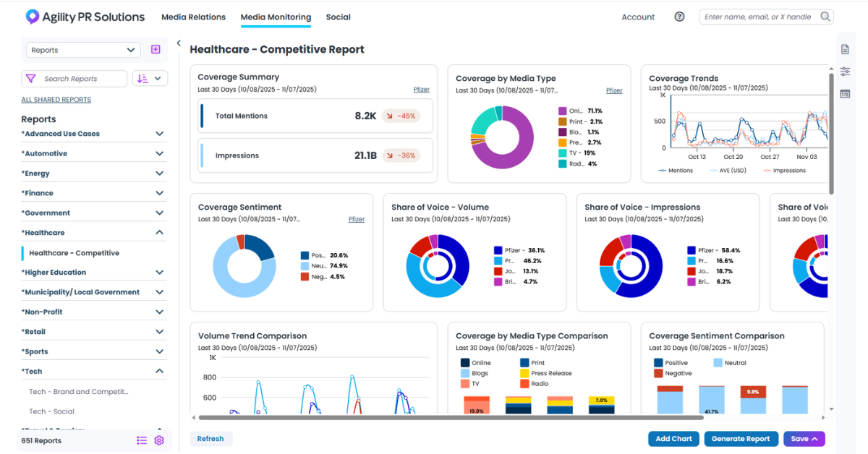Viewport: 868px width, 454px height.
Task: Open the help question mark icon
Action: pyautogui.click(x=679, y=17)
